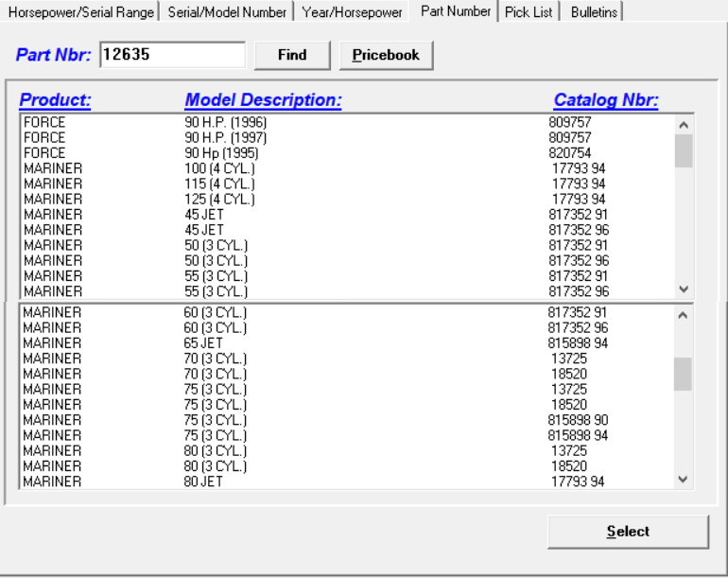
Task: Select MARINER 100 (4 CYL.) row
Action: (347, 168)
